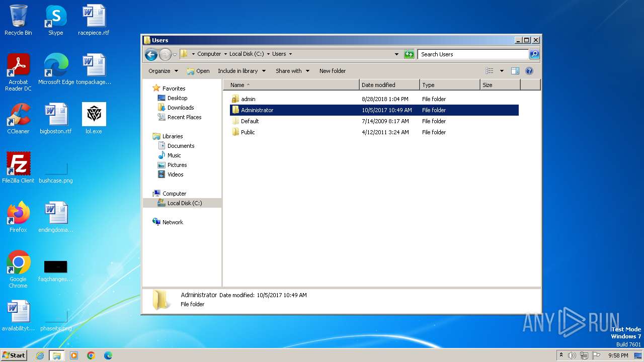The image size is (644, 362).
Task: Open the view options dropdown arrow
Action: click(x=502, y=71)
